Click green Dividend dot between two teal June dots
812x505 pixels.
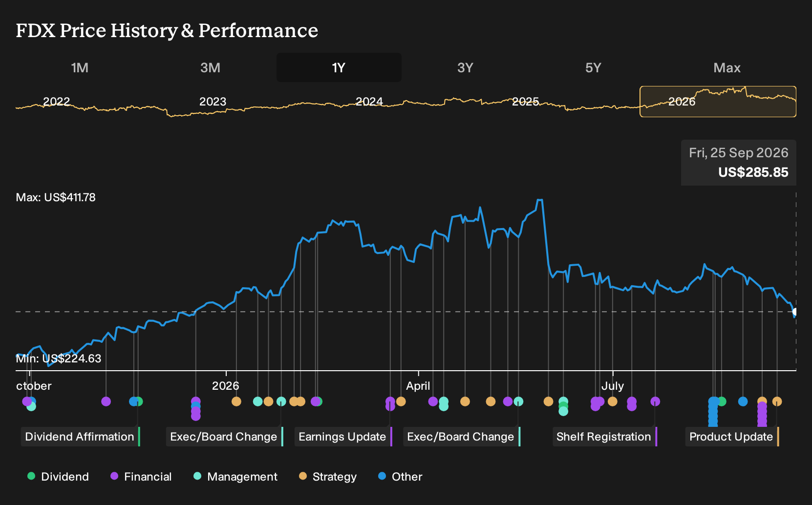[563, 406]
